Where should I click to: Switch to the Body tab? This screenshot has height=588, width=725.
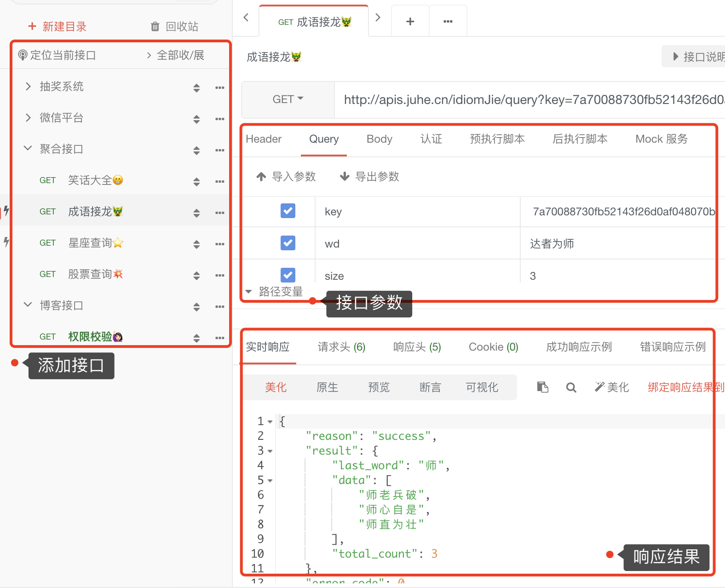(380, 139)
